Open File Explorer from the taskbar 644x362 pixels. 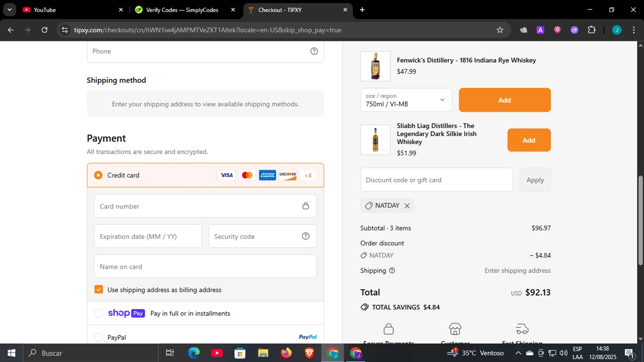tap(263, 353)
